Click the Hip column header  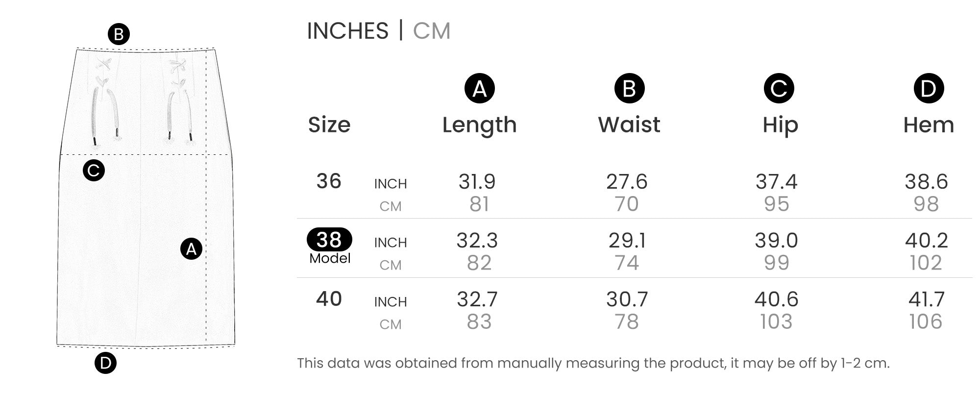tap(780, 125)
